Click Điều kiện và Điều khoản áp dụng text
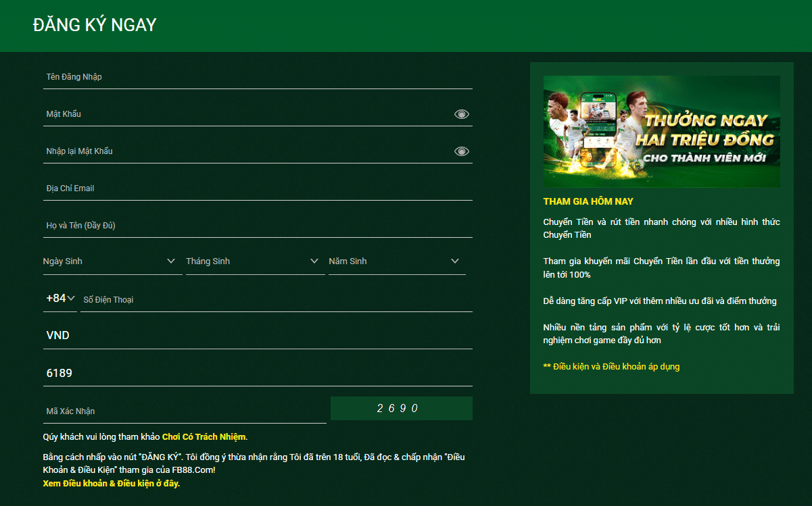 (x=611, y=367)
